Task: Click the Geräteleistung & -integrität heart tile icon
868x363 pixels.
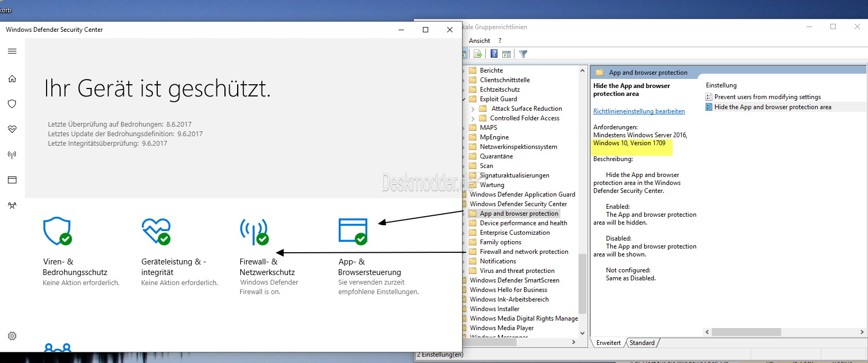Action: pos(156,231)
